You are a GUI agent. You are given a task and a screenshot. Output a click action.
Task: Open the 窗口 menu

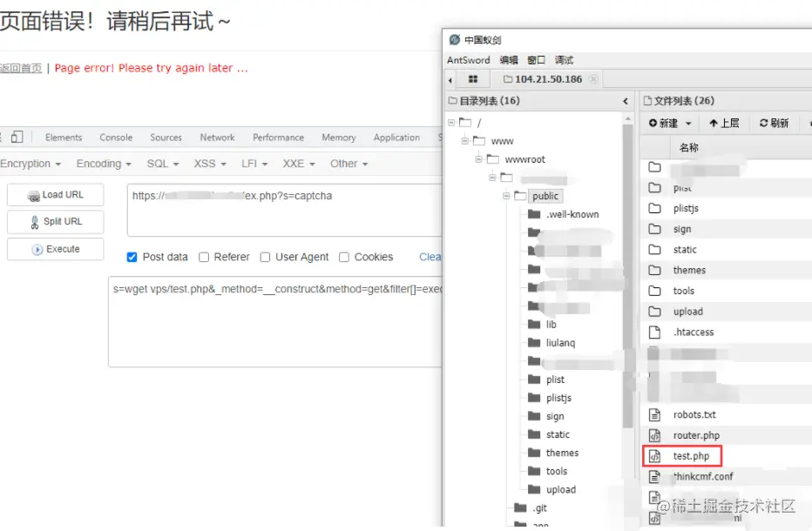[536, 60]
